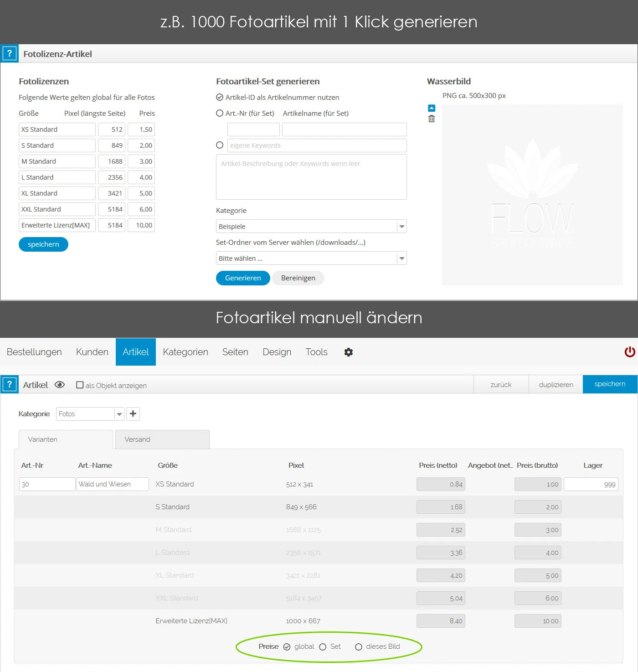Open help icon in Artikel bar

[9, 384]
